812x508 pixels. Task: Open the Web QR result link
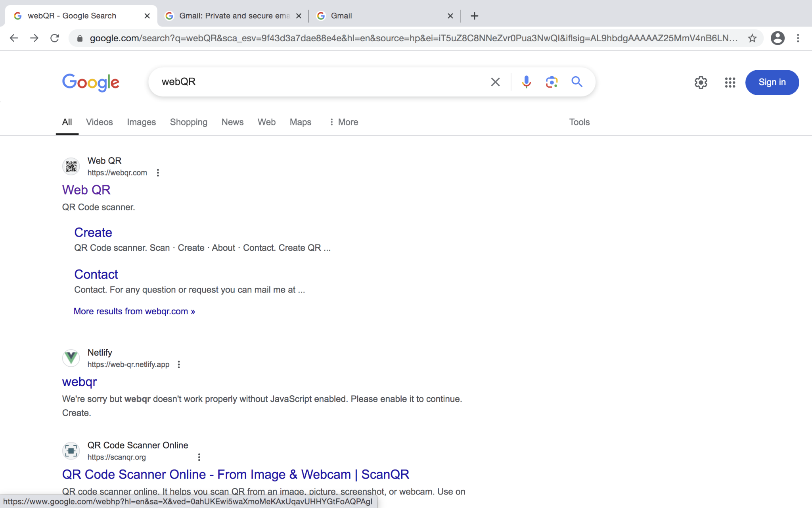86,190
